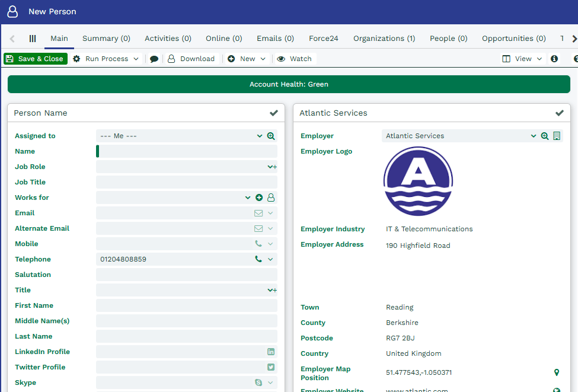Screen dimensions: 578x392
Task: Toggle the Atlantic Services section checkmark
Action: [x=559, y=113]
